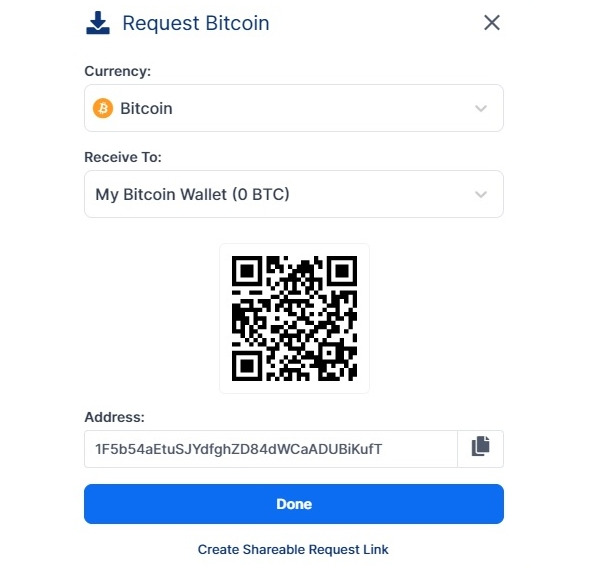Click the Request Bitcoin heading text
This screenshot has width=591, height=568.
(x=196, y=23)
